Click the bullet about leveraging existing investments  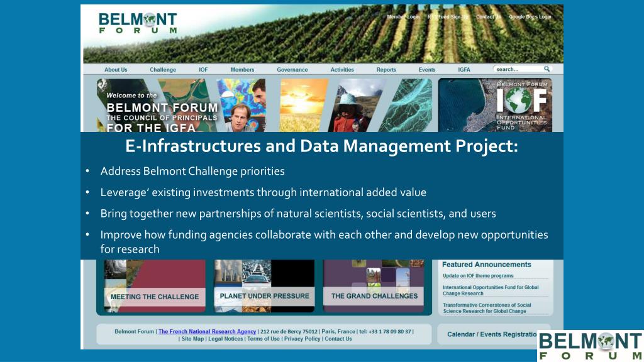(264, 192)
